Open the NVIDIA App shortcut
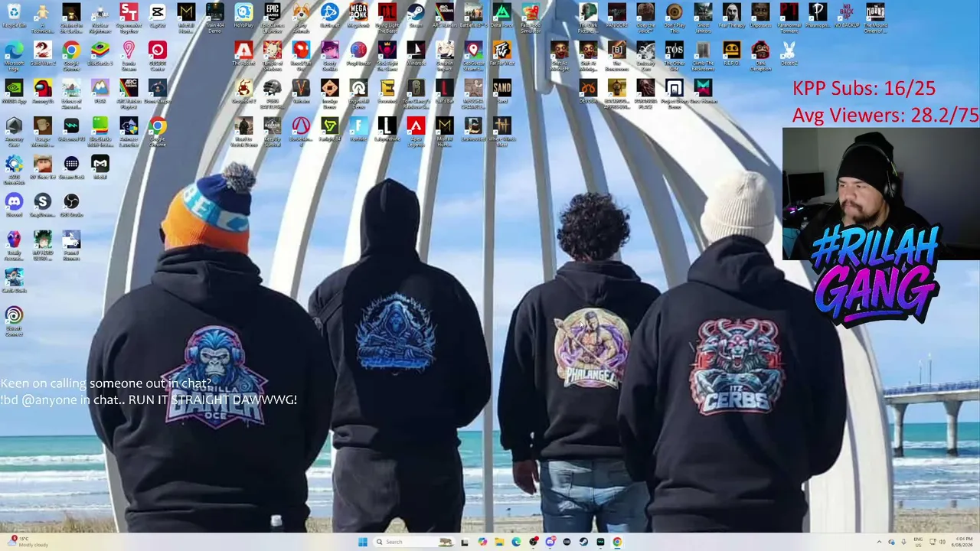The height and width of the screenshot is (551, 980). 14,91
